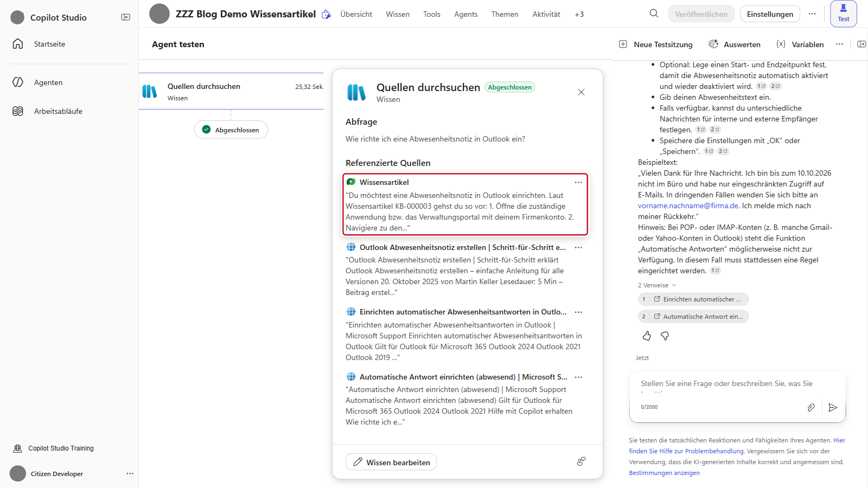The width and height of the screenshot is (868, 488).
Task: Open options for Einrichten automatischer Abwesenheitsantworten source
Action: point(578,312)
